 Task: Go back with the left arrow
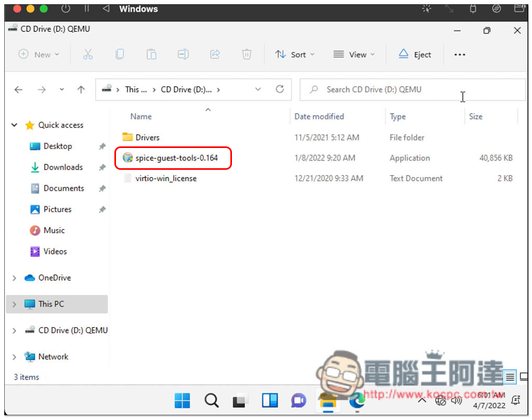point(19,89)
